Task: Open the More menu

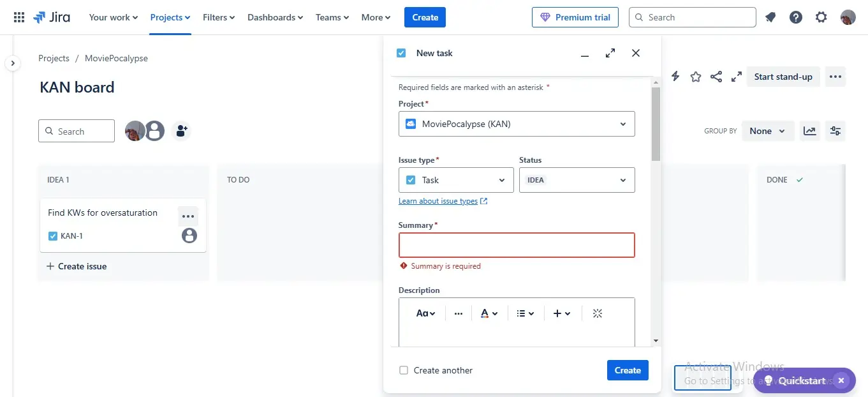Action: coord(376,17)
